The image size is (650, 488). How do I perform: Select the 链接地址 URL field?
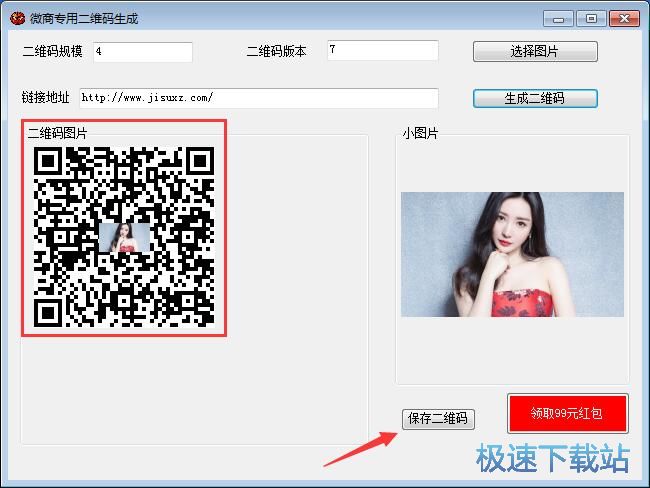[259, 98]
